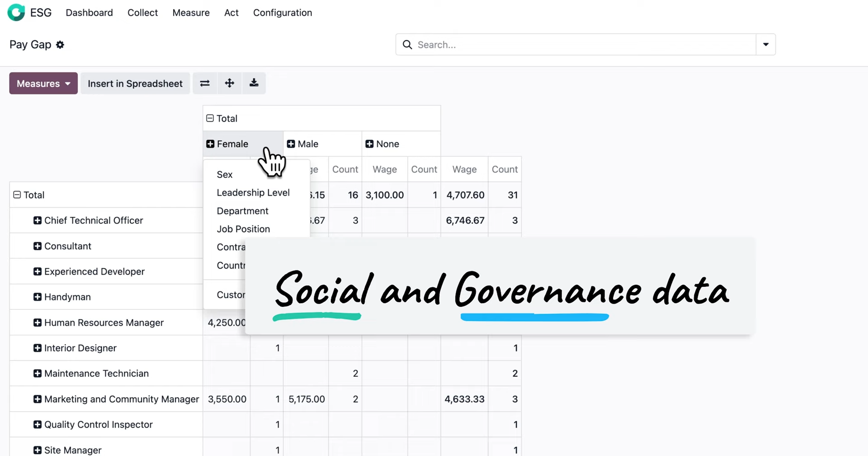The height and width of the screenshot is (456, 868).
Task: Open the search options dropdown arrow
Action: point(766,44)
